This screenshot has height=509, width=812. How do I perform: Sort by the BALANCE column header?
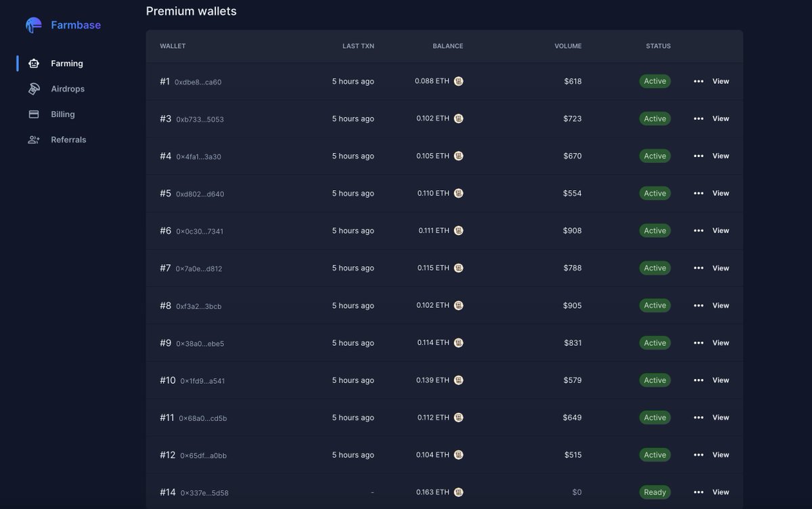click(x=448, y=46)
